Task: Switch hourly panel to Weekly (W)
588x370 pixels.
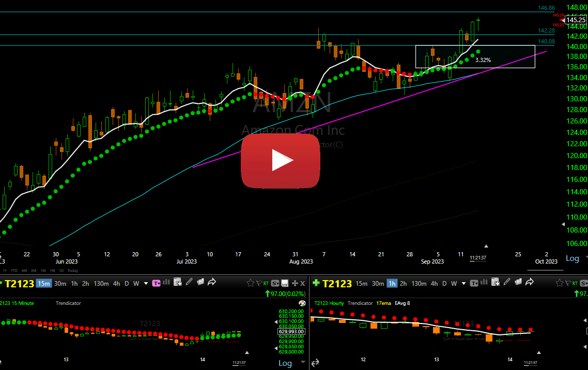Action: tap(454, 283)
